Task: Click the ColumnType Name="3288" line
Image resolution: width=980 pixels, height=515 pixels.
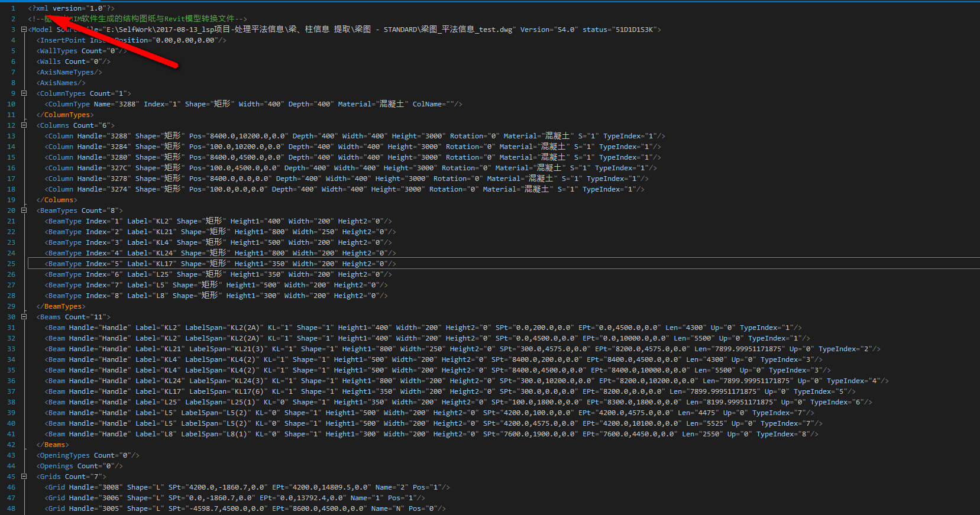Action: click(x=253, y=104)
